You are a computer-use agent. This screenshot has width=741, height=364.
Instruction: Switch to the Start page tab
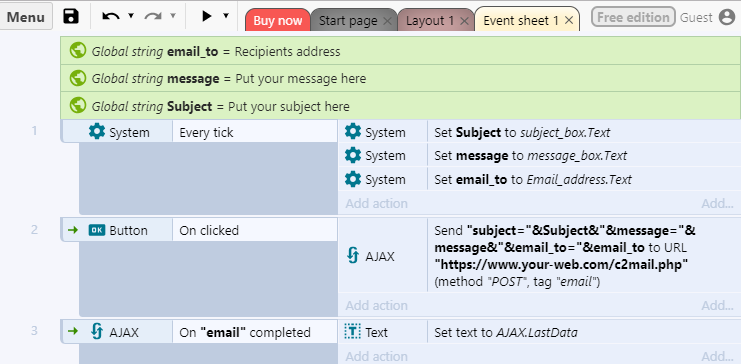pos(348,21)
